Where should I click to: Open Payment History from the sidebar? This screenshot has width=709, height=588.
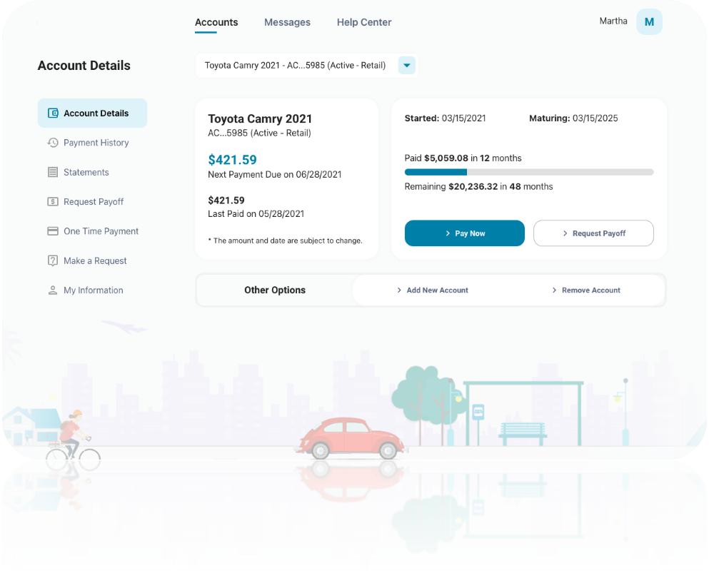pos(96,143)
